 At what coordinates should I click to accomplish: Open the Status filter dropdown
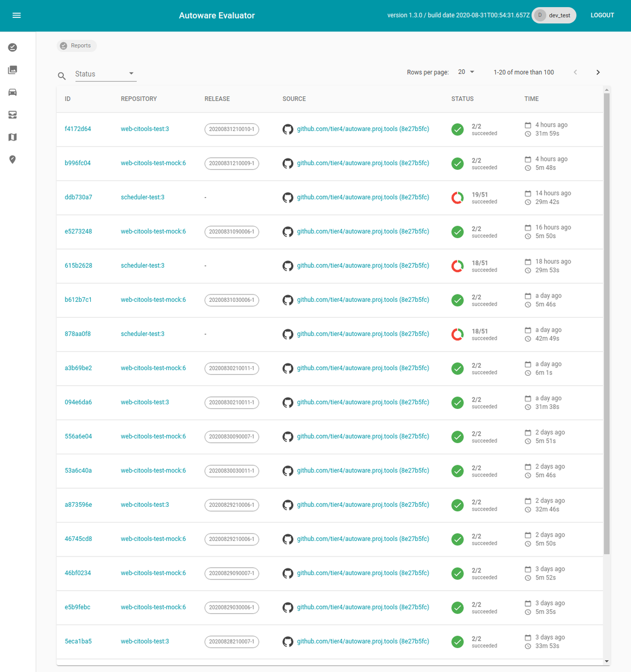click(106, 74)
